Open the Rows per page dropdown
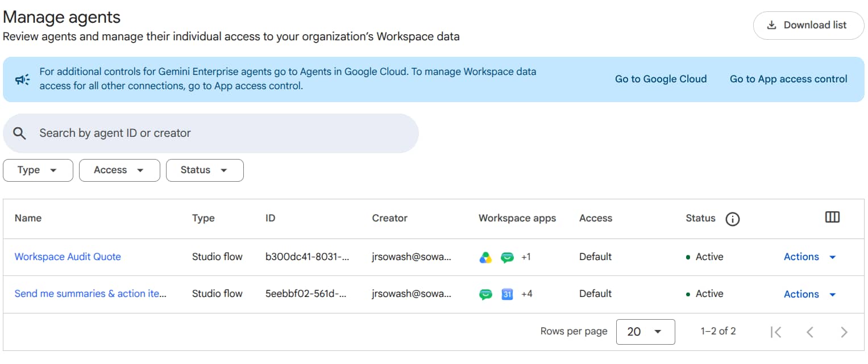The height and width of the screenshot is (364, 868). (645, 332)
